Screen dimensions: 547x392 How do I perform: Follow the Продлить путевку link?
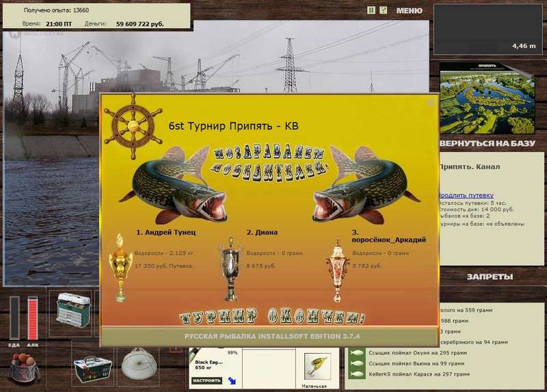point(466,196)
